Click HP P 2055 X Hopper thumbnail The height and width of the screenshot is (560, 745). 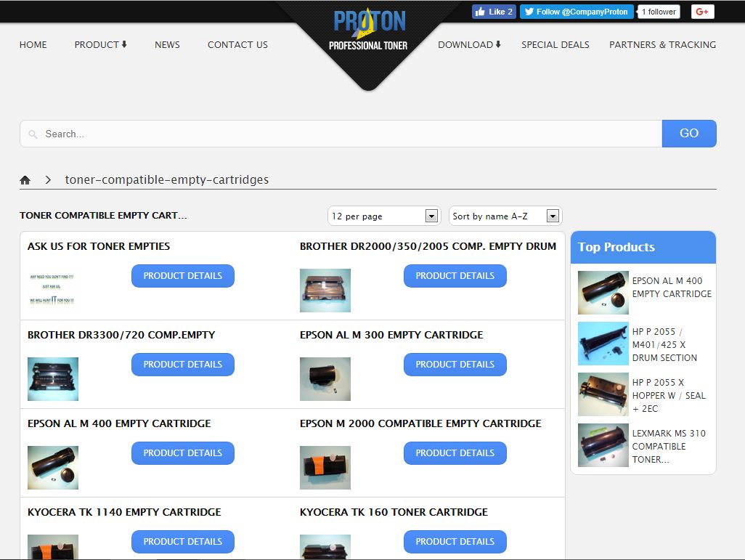pyautogui.click(x=603, y=394)
